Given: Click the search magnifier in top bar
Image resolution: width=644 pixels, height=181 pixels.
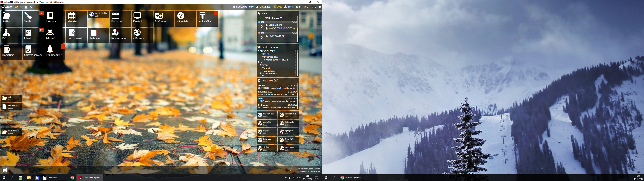Looking at the screenshot, I should click(x=257, y=7).
